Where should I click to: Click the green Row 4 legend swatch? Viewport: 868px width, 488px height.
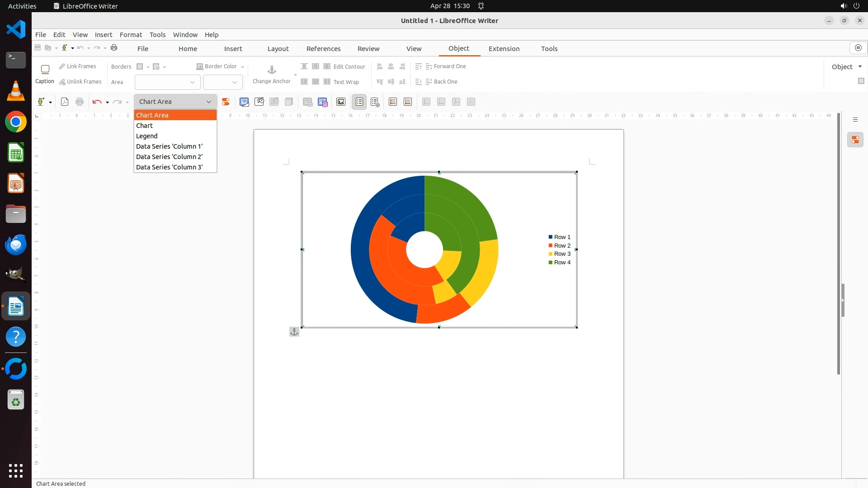point(550,263)
